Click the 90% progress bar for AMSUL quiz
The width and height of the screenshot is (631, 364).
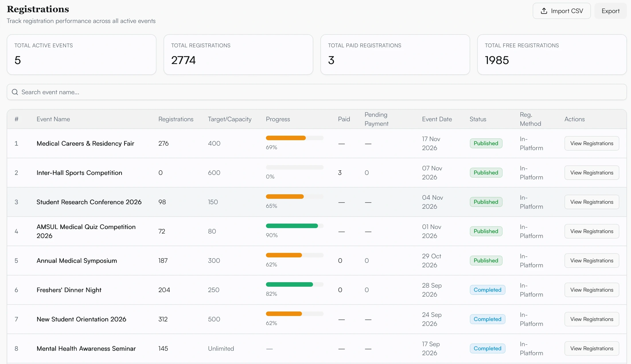coord(295,226)
